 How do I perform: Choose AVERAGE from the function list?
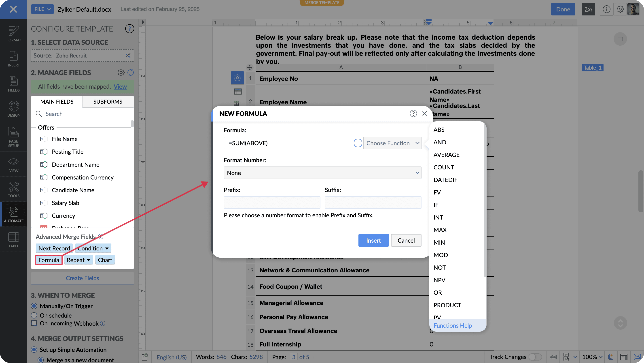click(446, 155)
